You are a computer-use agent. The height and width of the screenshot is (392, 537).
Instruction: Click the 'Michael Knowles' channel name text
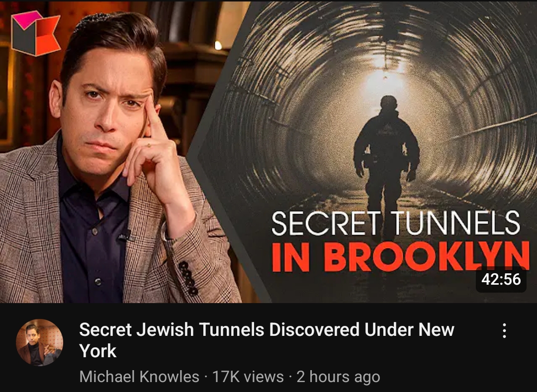139,377
